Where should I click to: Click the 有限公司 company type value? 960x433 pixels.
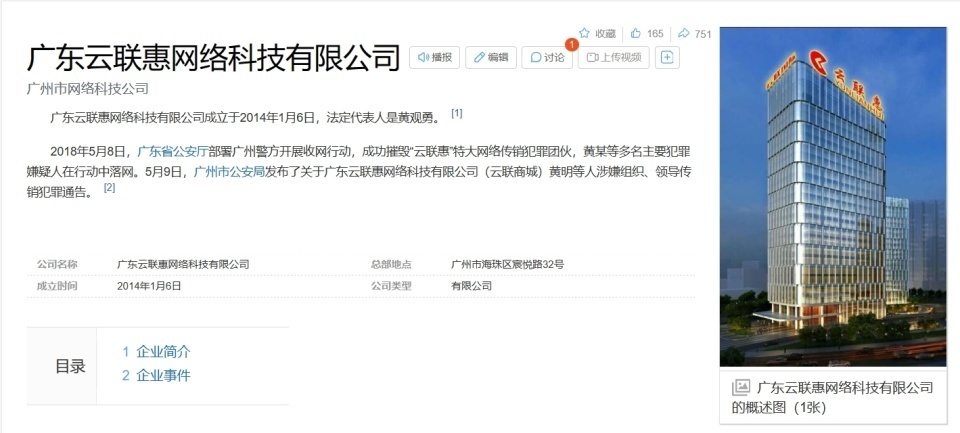tap(471, 286)
